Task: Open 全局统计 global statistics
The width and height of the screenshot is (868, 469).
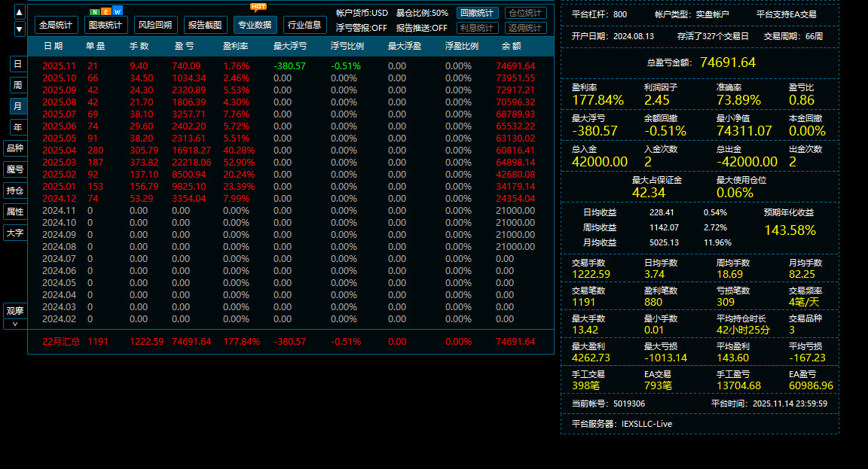Action: pyautogui.click(x=56, y=25)
